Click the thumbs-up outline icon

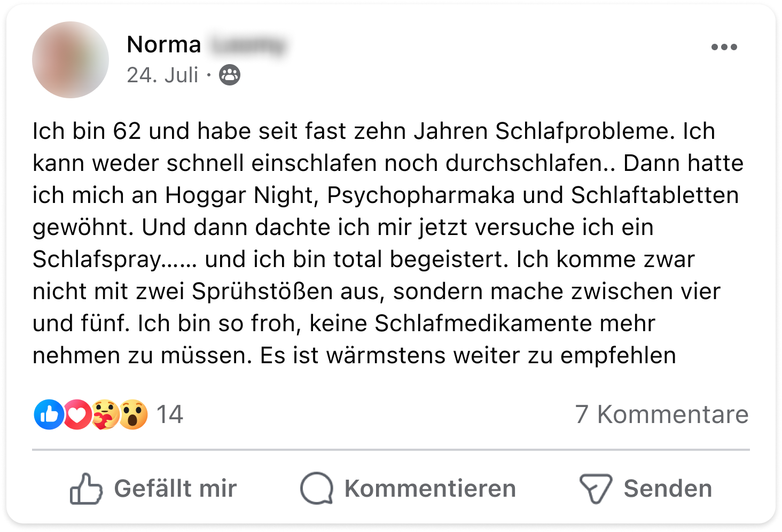point(85,489)
